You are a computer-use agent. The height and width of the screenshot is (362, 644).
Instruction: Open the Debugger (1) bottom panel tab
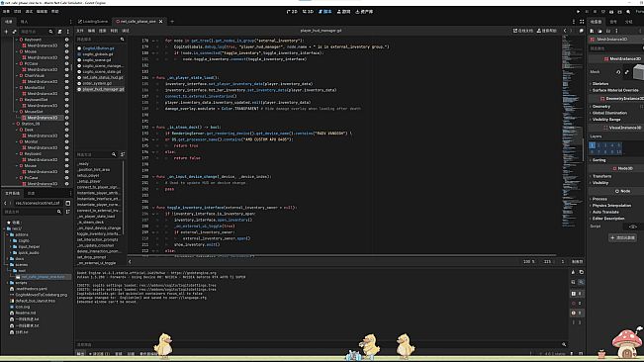click(x=99, y=353)
